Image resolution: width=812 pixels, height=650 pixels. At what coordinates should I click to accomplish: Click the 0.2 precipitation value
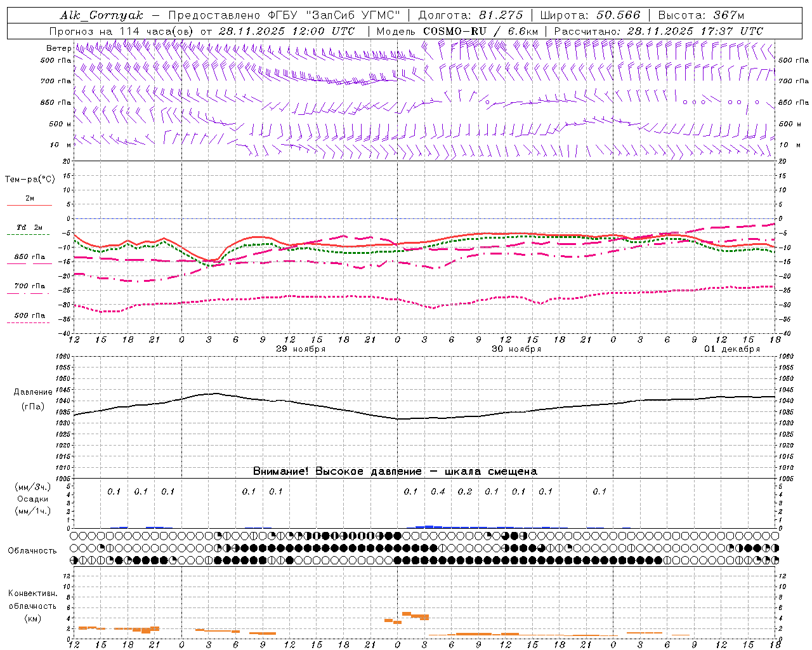(465, 491)
